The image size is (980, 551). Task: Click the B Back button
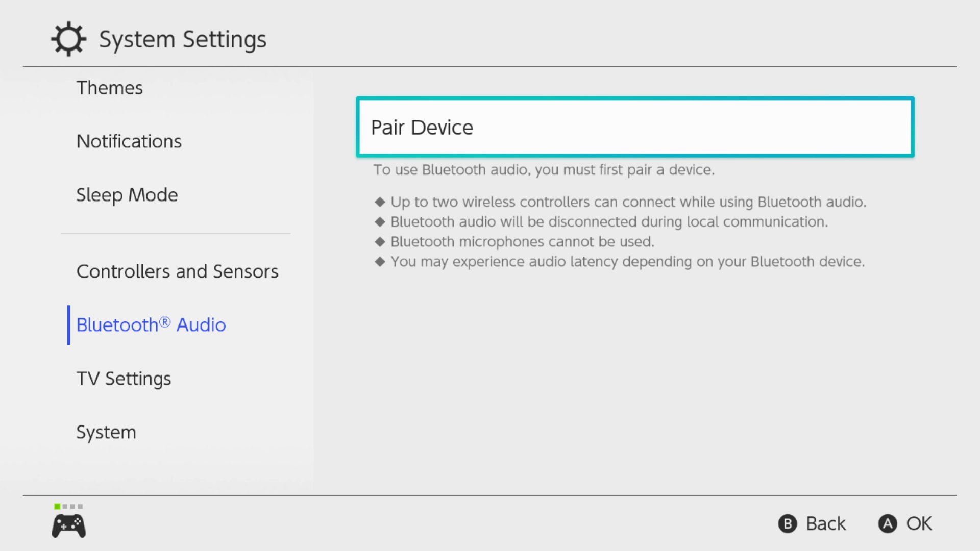pos(812,523)
